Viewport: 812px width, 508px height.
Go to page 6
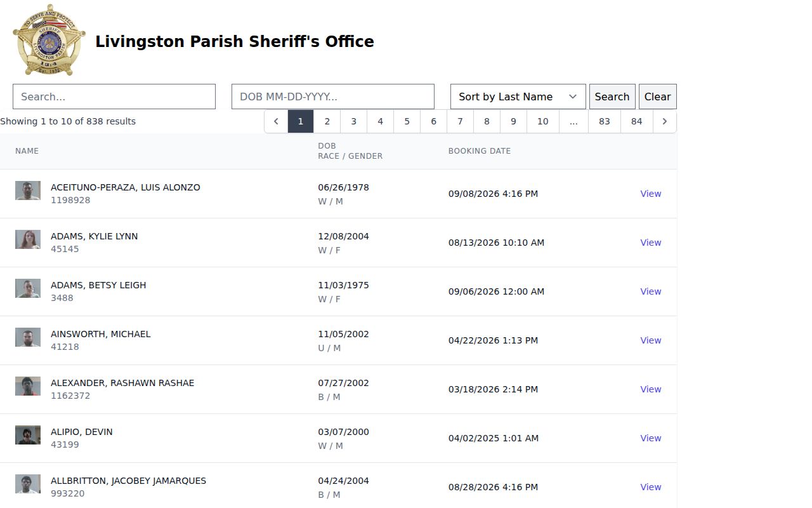(x=434, y=121)
